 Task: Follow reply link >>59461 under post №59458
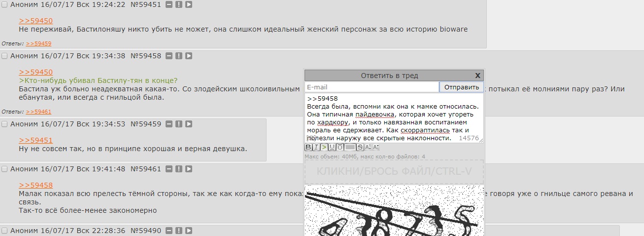tap(38, 112)
